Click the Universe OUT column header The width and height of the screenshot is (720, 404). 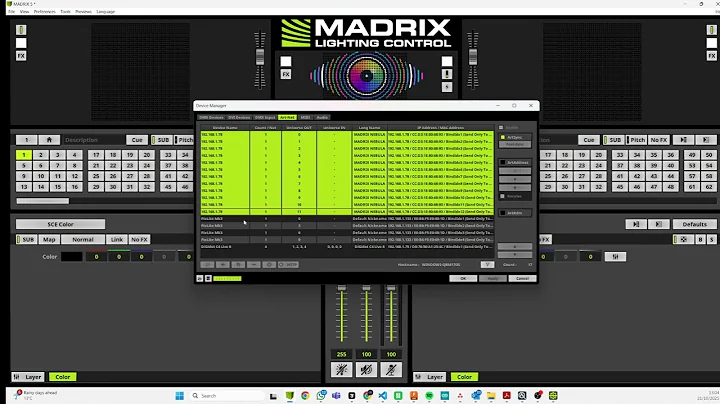point(299,128)
